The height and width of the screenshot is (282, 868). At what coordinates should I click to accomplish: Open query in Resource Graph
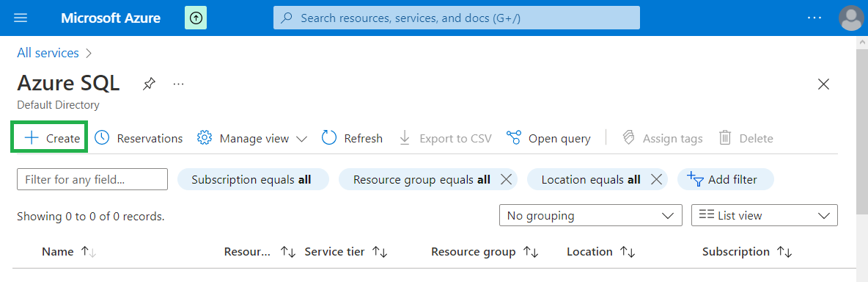(x=548, y=138)
